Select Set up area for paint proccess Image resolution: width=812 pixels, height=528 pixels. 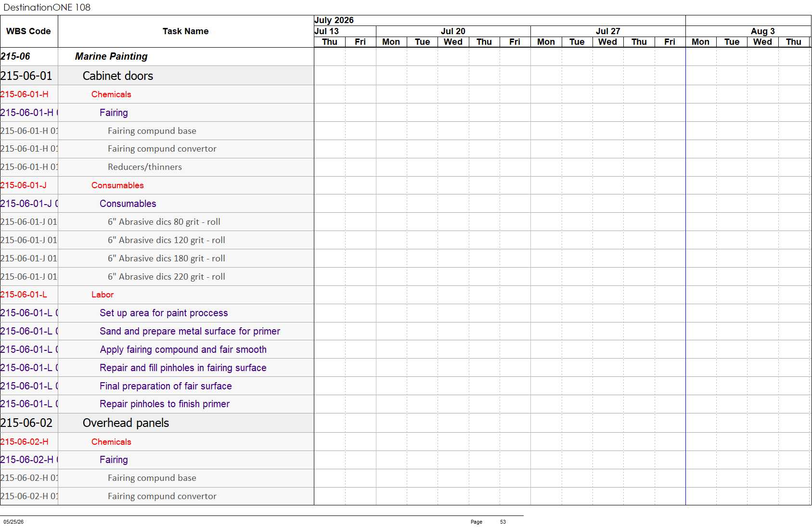coord(164,313)
